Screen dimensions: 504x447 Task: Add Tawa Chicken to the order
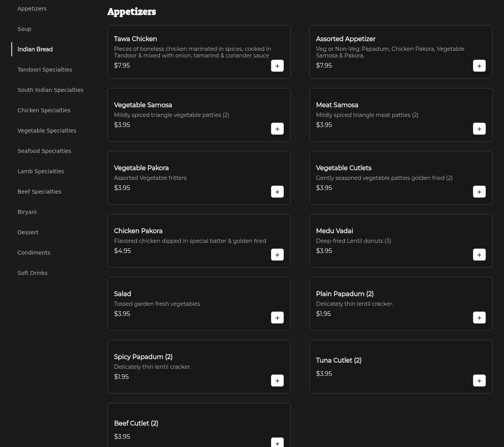tap(277, 66)
